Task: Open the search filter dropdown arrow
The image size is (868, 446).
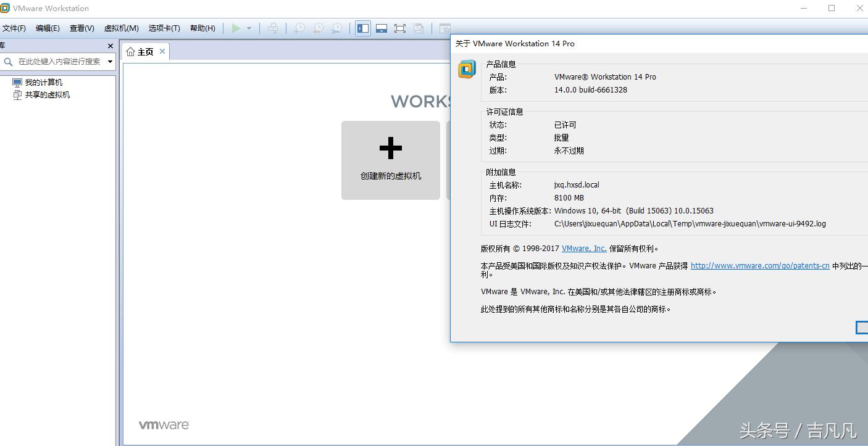Action: 110,61
